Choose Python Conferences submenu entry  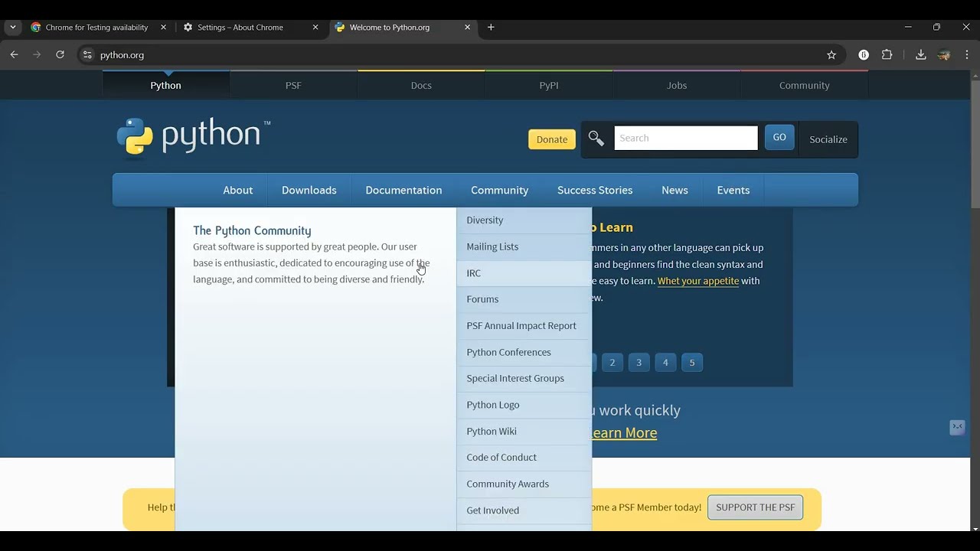tap(524, 352)
